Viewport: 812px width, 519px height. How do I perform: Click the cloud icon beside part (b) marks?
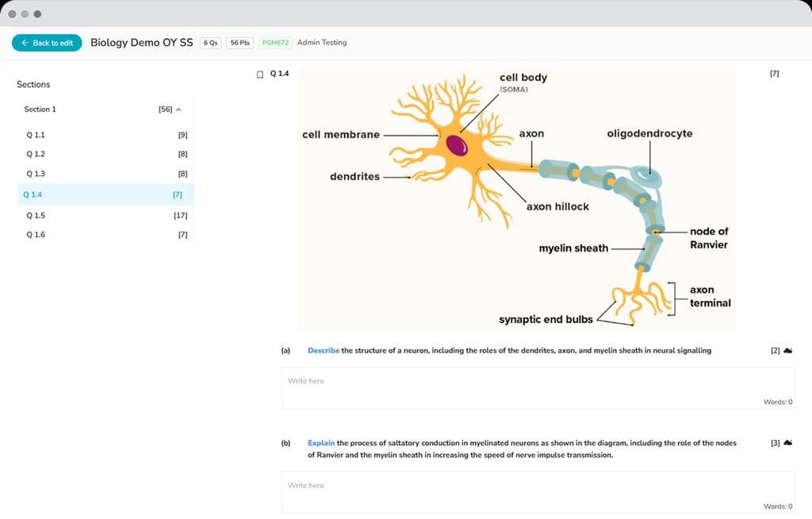(x=787, y=443)
